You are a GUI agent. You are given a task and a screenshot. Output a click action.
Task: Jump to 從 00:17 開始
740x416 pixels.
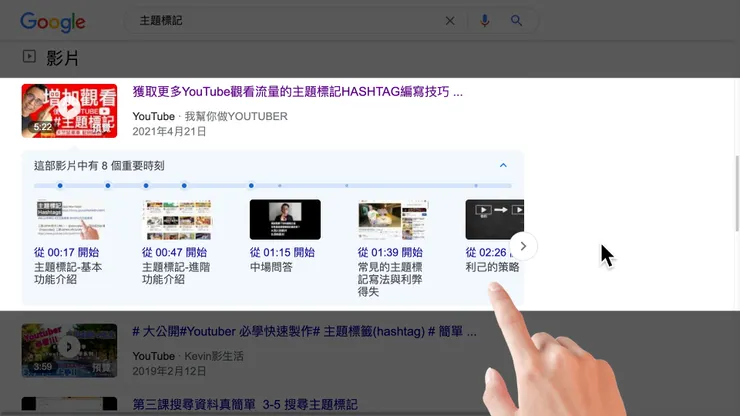pos(67,252)
